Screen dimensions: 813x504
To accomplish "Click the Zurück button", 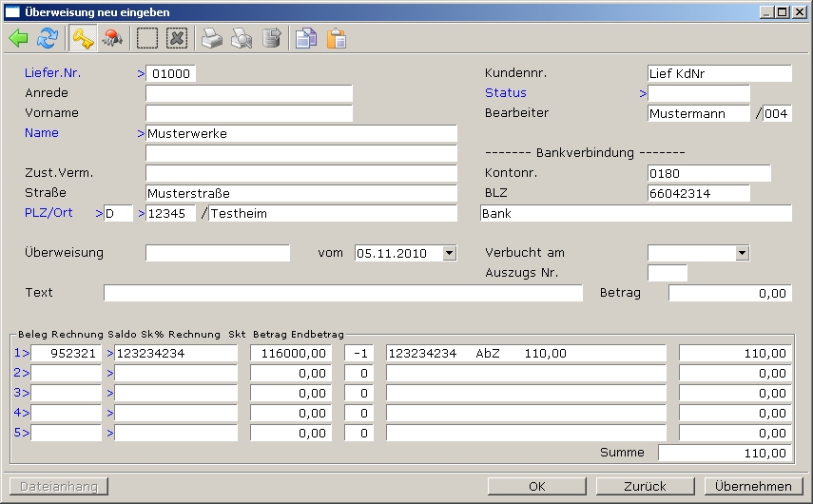I will [645, 486].
